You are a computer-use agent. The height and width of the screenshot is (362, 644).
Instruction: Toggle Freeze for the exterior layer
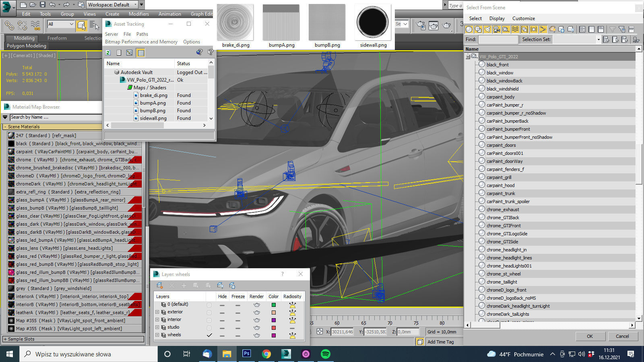[238, 313]
